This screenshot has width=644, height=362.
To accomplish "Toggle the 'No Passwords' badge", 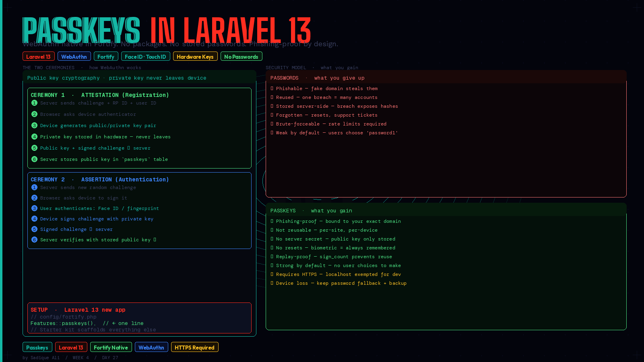I will point(241,56).
